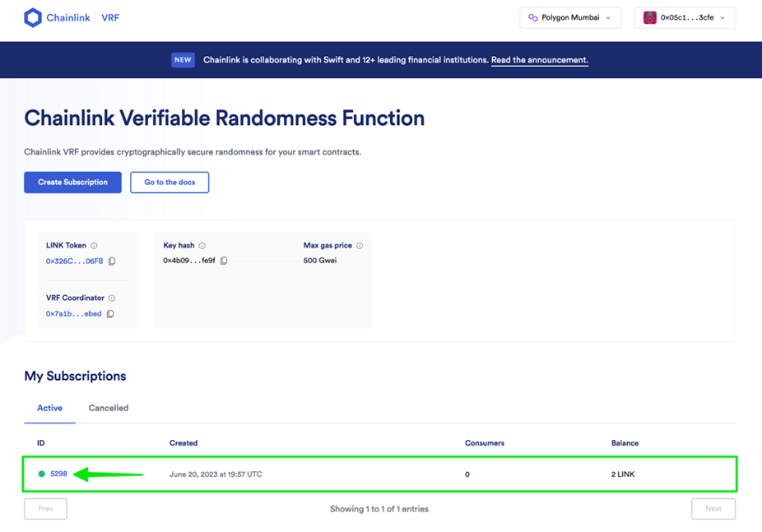
Task: Click the wallet avatar icon
Action: (x=650, y=17)
